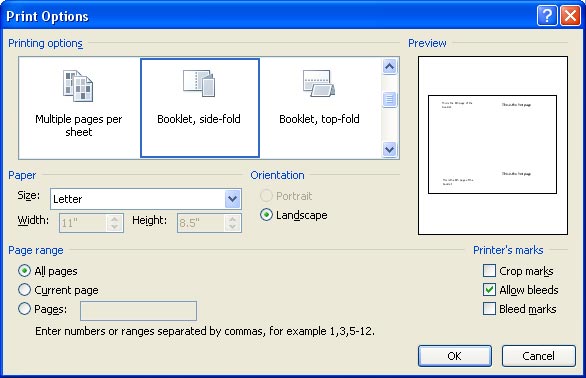Click the Pages range text box
Viewport: 586px width, 378px height.
138,311
